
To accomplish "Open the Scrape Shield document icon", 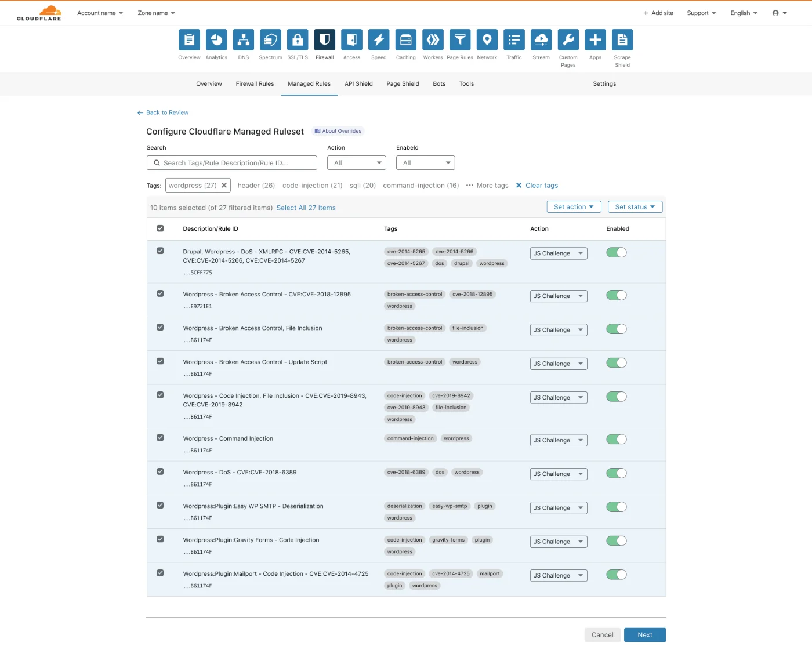I will 622,40.
